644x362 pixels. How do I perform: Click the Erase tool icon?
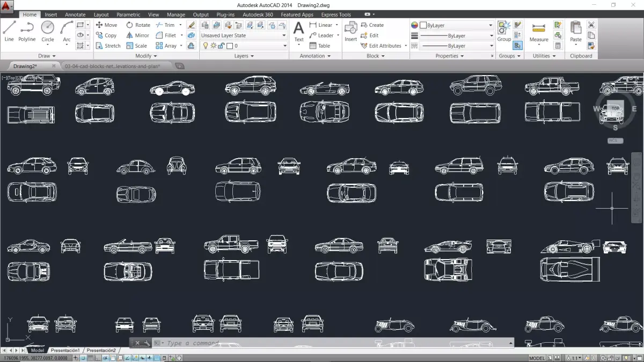coord(192,25)
